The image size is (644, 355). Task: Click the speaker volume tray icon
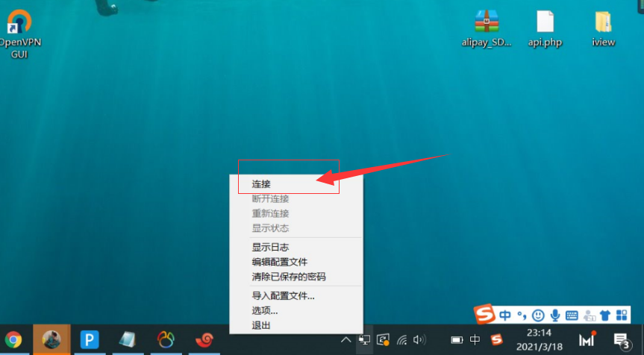(419, 340)
